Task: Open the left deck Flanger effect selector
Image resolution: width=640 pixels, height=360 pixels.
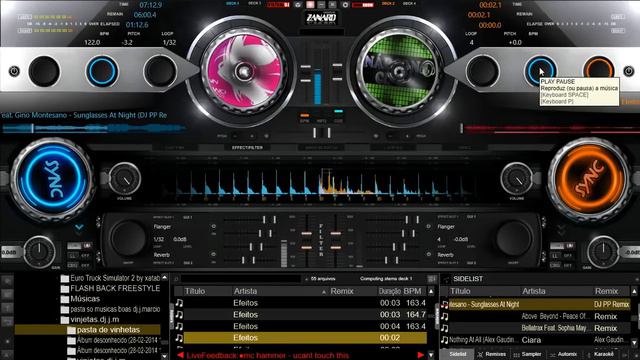Action: pos(162,227)
